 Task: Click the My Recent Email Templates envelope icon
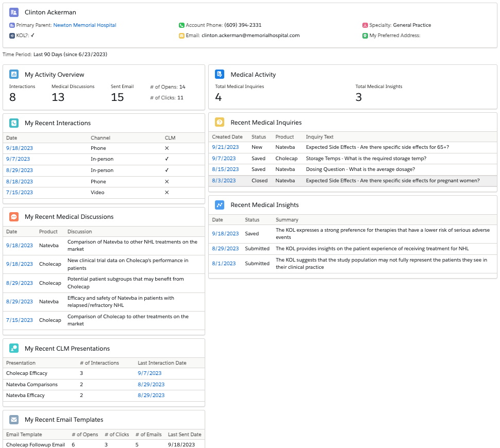pos(14,420)
